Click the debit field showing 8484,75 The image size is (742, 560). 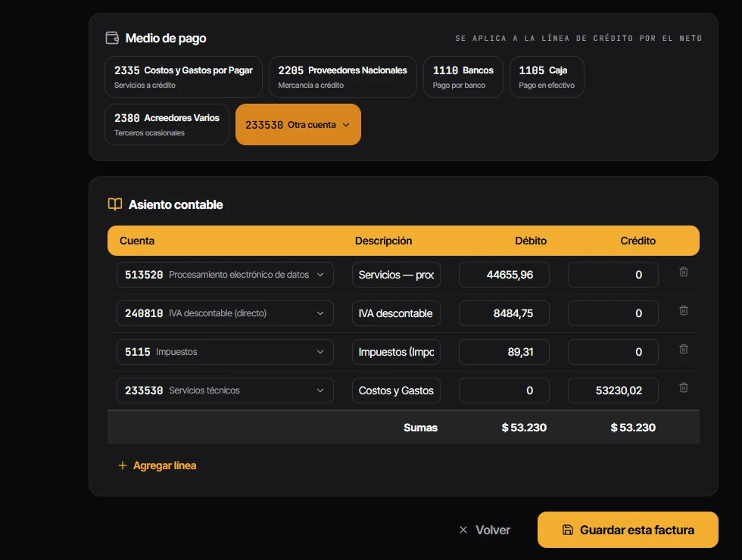coord(504,313)
